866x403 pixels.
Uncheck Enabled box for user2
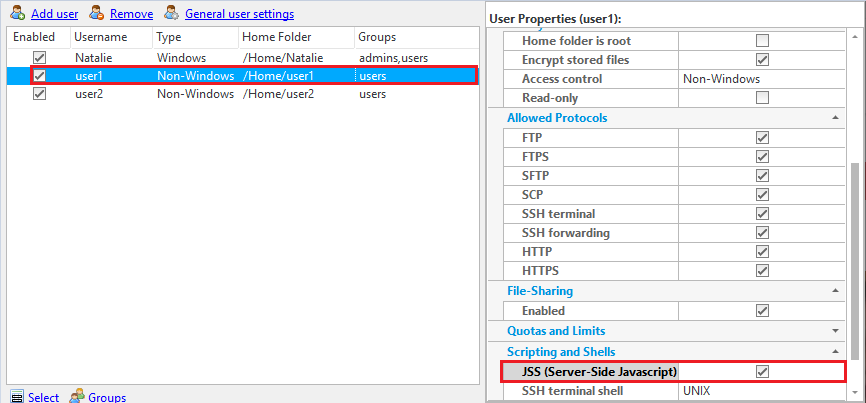pyautogui.click(x=40, y=94)
